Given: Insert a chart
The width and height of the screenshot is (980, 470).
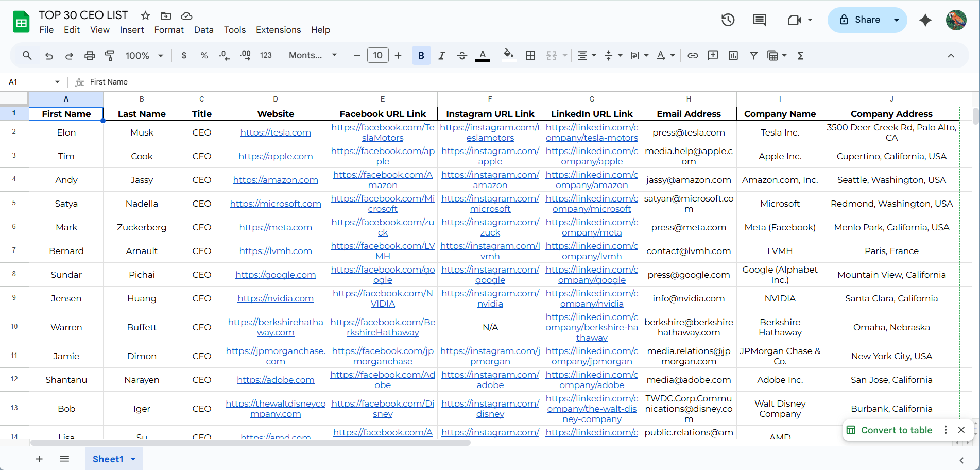Looking at the screenshot, I should click(733, 56).
